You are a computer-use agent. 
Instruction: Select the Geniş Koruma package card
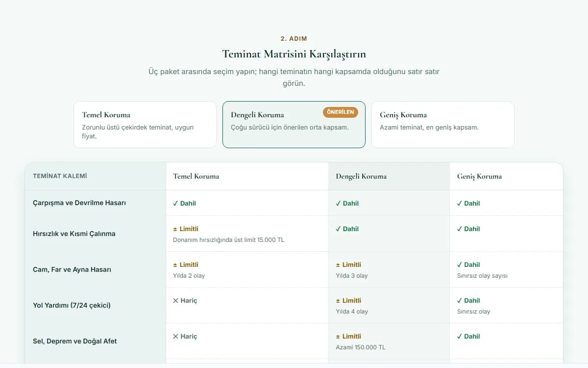(443, 125)
